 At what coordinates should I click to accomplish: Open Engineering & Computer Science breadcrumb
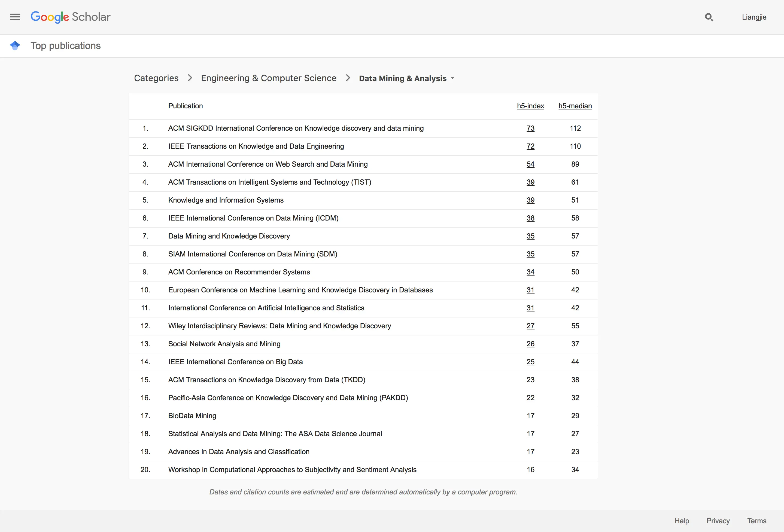coord(269,78)
